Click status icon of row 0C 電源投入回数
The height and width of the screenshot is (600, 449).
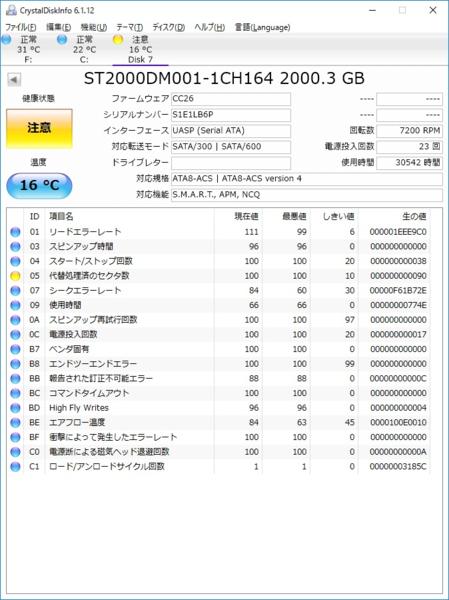tap(15, 334)
